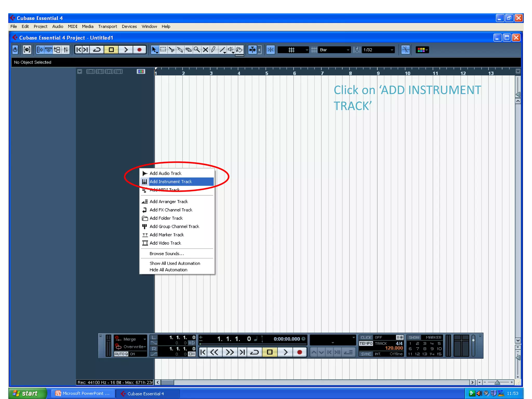Select the Draw pencil tool

[x=214, y=50]
